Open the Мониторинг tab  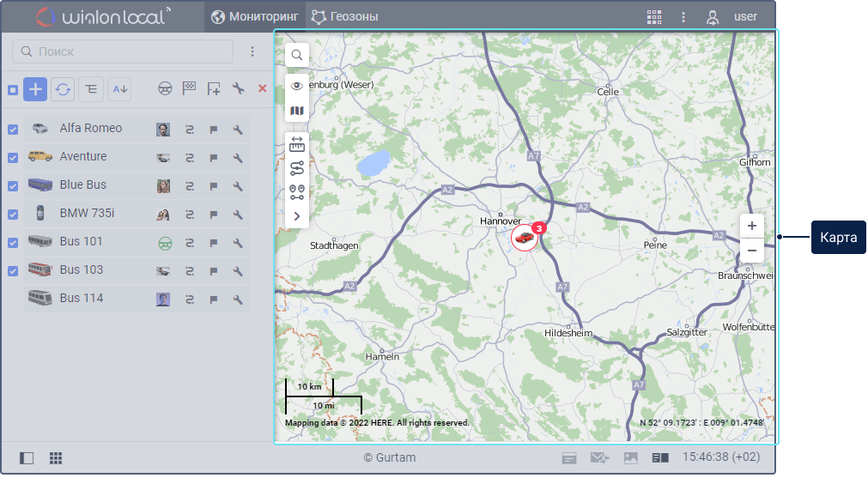click(x=255, y=16)
